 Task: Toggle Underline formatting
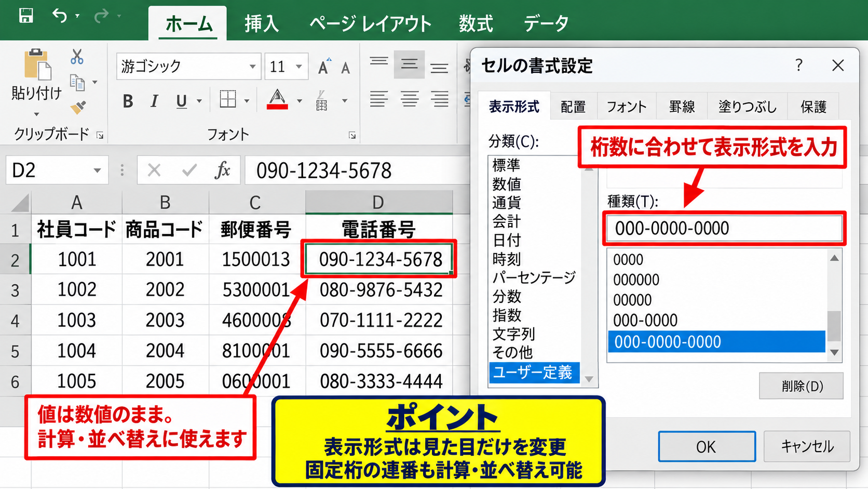pyautogui.click(x=181, y=101)
